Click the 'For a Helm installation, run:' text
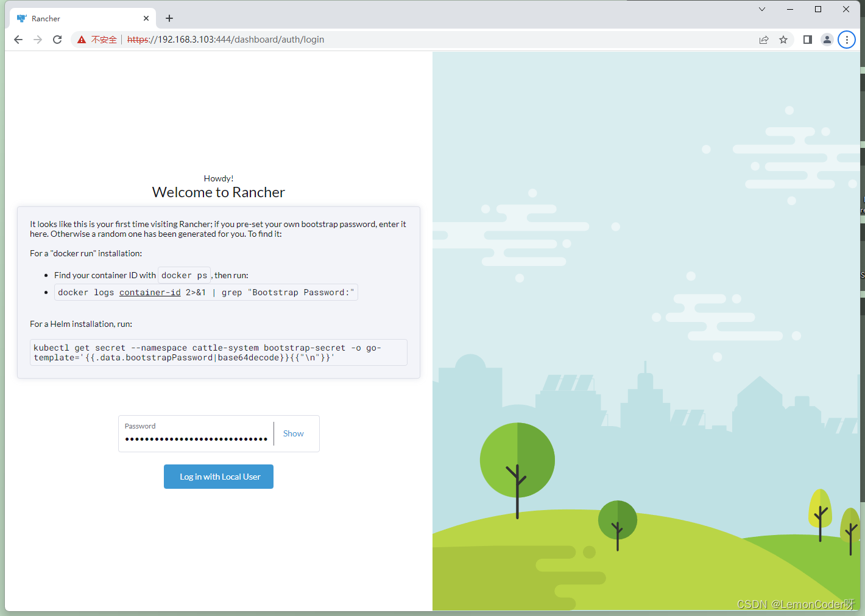 pyautogui.click(x=81, y=324)
